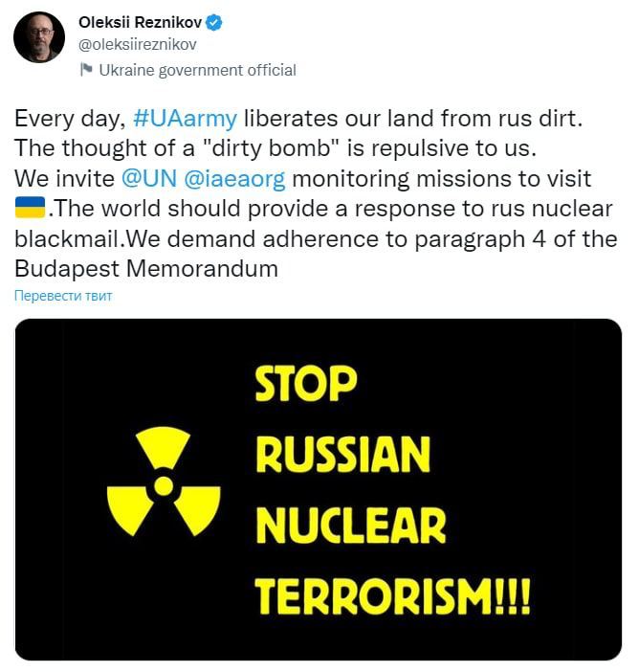Click "Every day," at tweet start
This screenshot has height=672, width=639.
click(70, 120)
